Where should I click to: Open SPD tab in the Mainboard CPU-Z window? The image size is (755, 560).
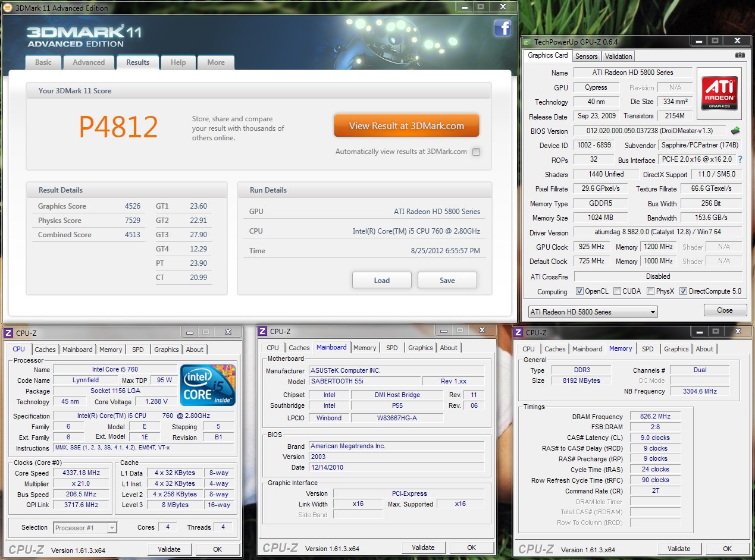click(391, 348)
